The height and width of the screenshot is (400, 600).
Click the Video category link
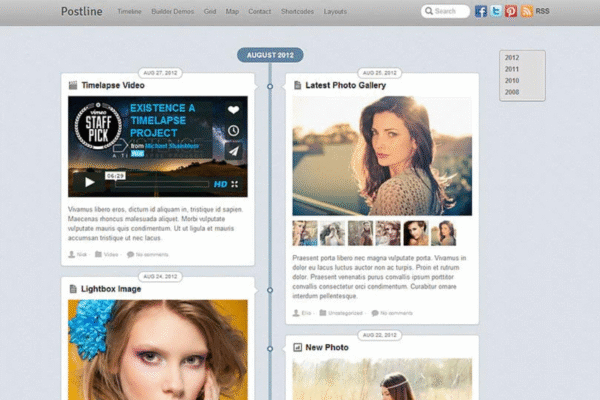coord(111,254)
